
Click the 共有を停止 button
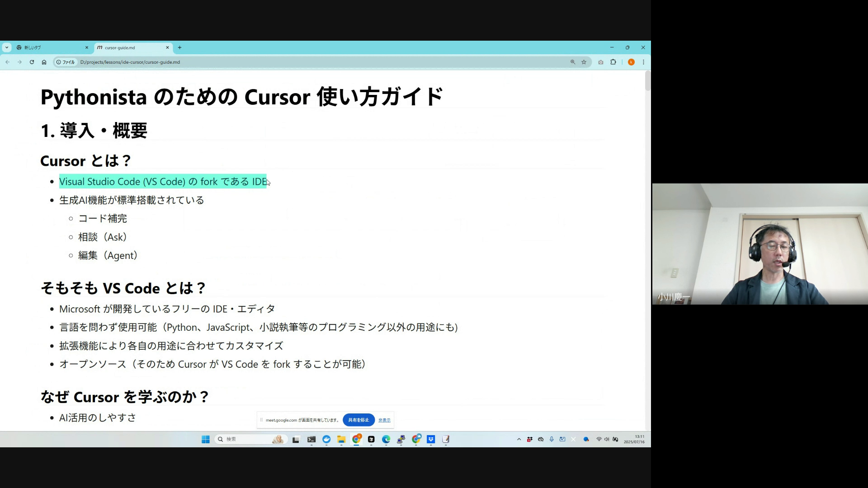(x=359, y=420)
